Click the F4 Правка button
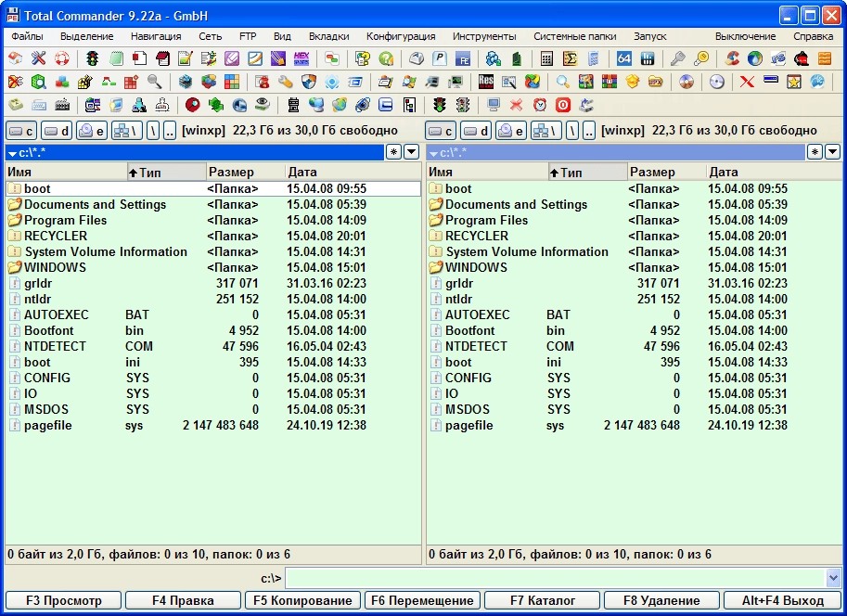 pos(183,600)
